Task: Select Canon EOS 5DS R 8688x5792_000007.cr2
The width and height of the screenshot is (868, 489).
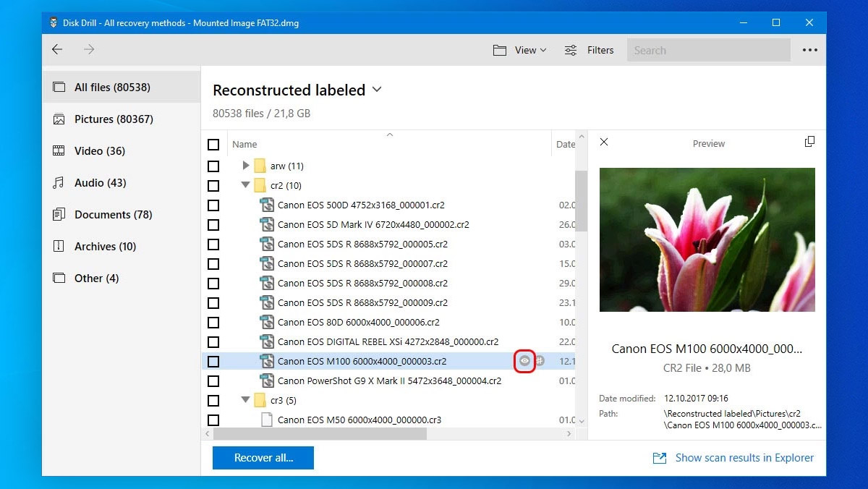Action: [x=362, y=264]
